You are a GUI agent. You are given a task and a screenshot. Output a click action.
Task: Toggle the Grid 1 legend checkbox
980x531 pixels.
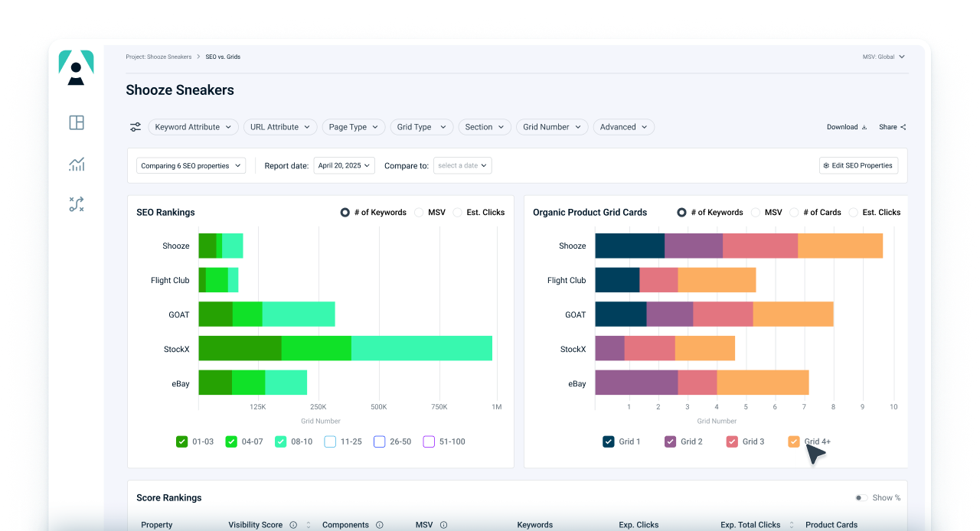609,441
